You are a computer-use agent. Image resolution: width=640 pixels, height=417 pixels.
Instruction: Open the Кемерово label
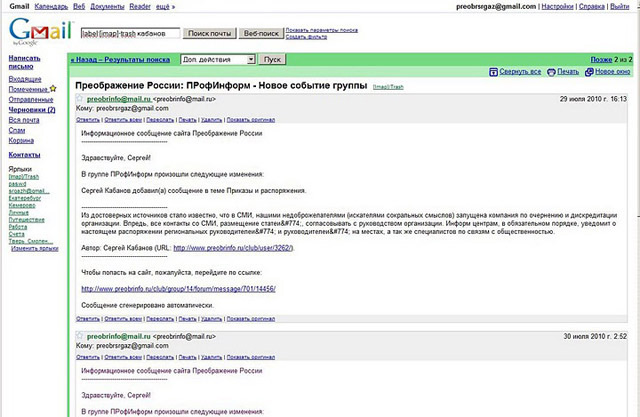point(22,205)
